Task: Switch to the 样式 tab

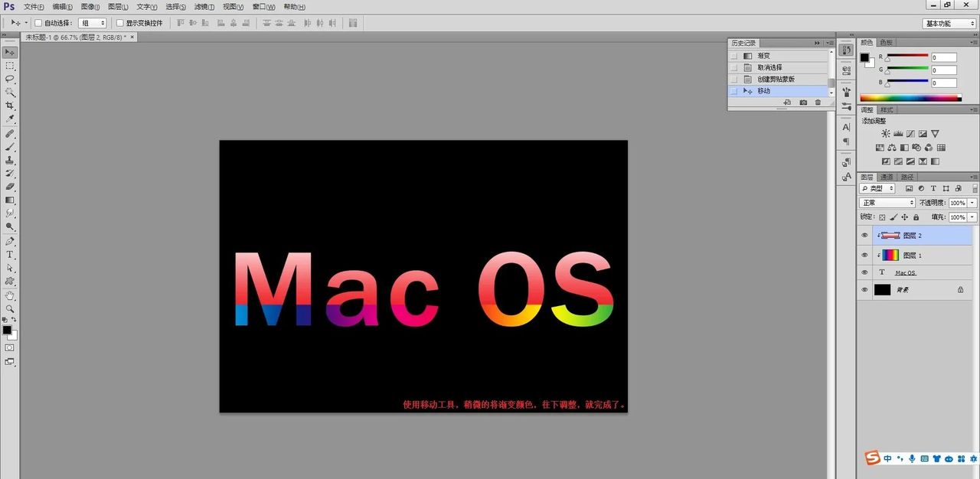Action: point(887,109)
